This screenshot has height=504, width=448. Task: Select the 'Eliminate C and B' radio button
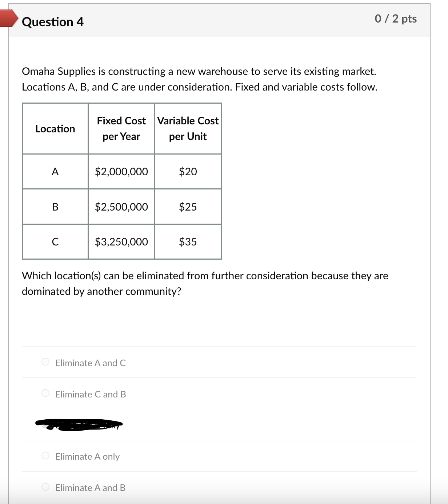[45, 393]
